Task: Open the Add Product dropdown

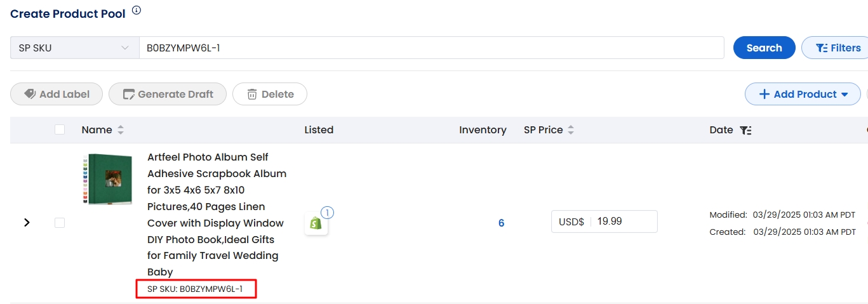Action: (x=803, y=94)
